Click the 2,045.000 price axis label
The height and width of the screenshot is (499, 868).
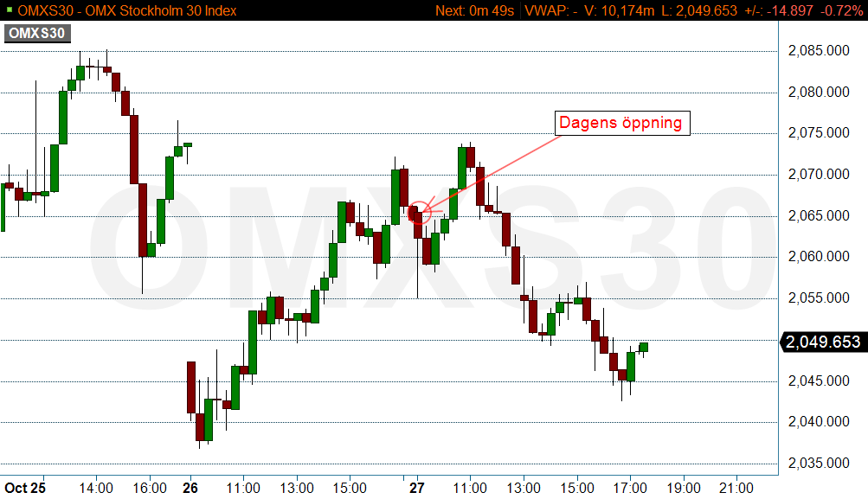(x=819, y=381)
